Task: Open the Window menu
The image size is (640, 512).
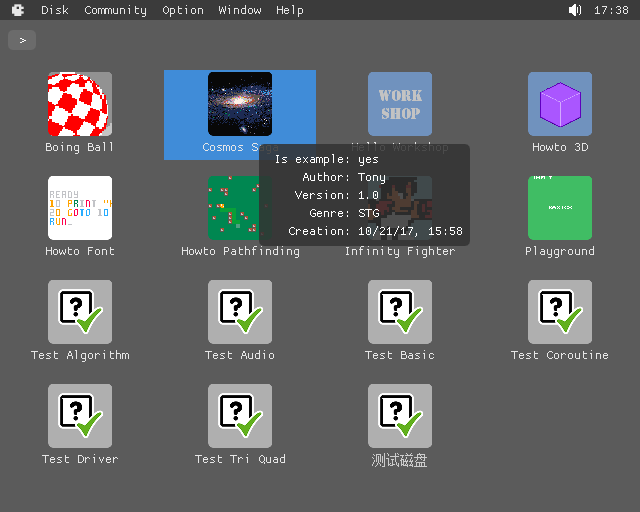Action: click(240, 10)
